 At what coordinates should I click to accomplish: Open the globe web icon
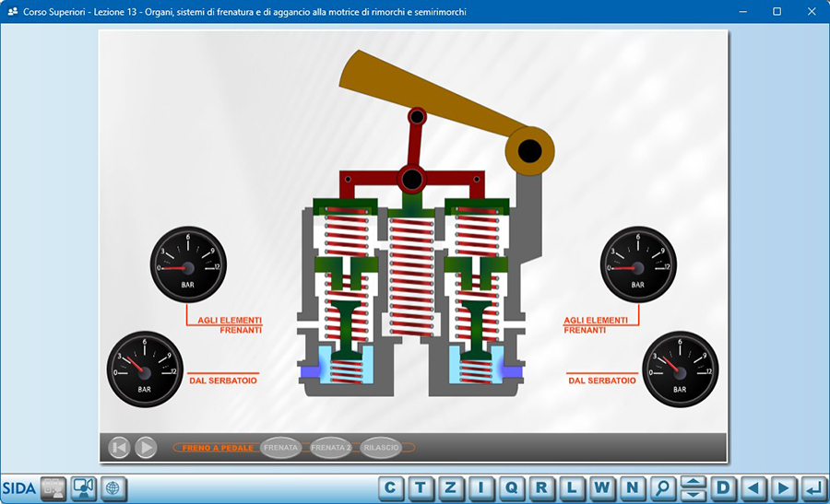tap(113, 487)
